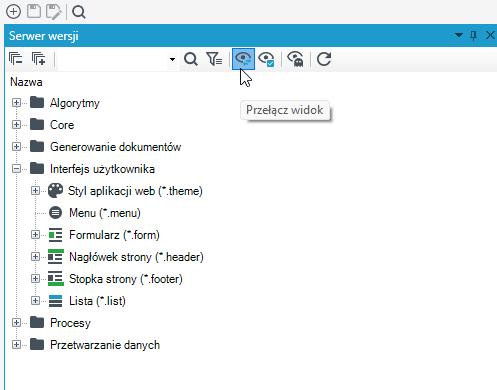Expand the Generowanie dokumentów node
The width and height of the screenshot is (497, 390).
[x=16, y=147]
